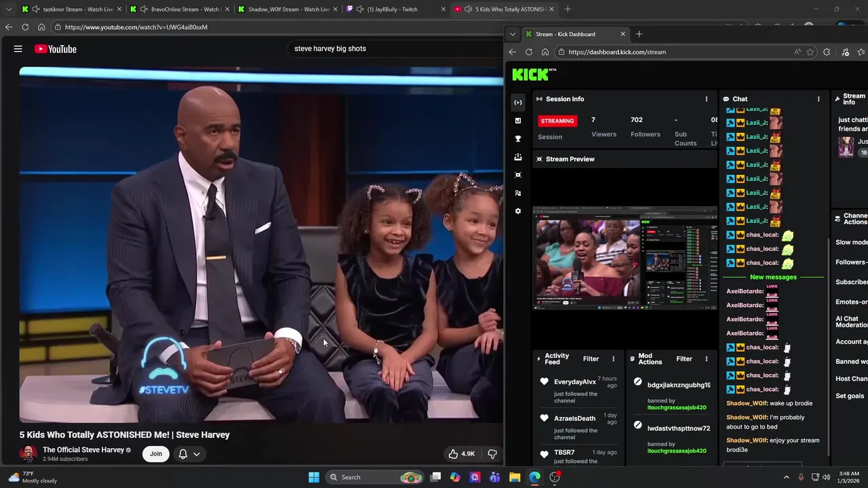This screenshot has height=488, width=868.
Task: Switch to the tastiknor Stream tab
Action: [78, 9]
